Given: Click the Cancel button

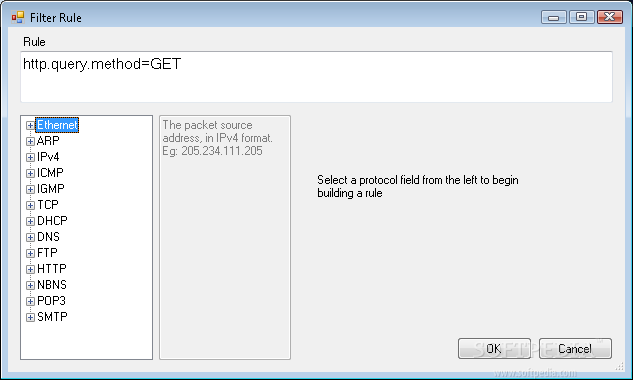Looking at the screenshot, I should pyautogui.click(x=575, y=349).
